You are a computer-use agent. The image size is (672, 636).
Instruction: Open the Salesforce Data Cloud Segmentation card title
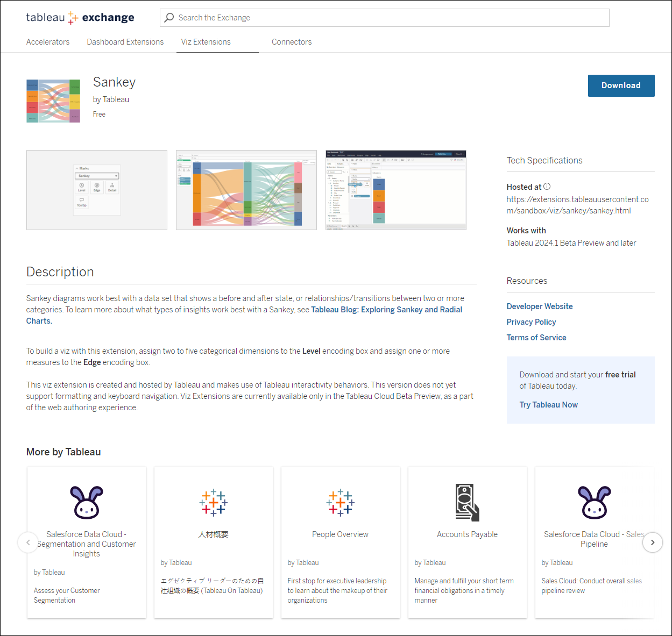[87, 544]
